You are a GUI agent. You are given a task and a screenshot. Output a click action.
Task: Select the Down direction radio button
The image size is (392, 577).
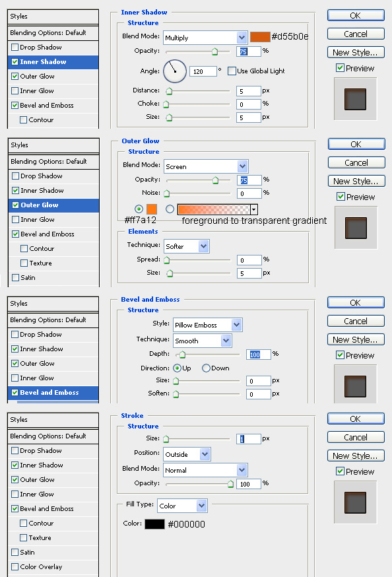point(206,368)
